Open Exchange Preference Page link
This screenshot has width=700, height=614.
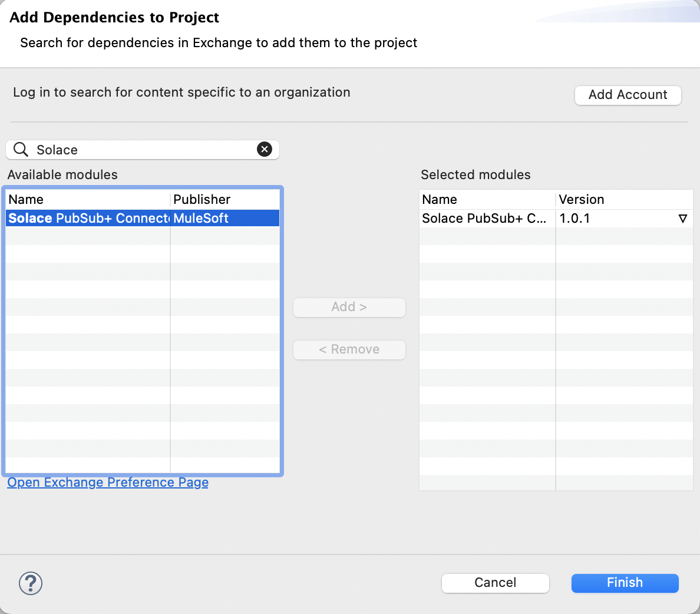coord(107,482)
